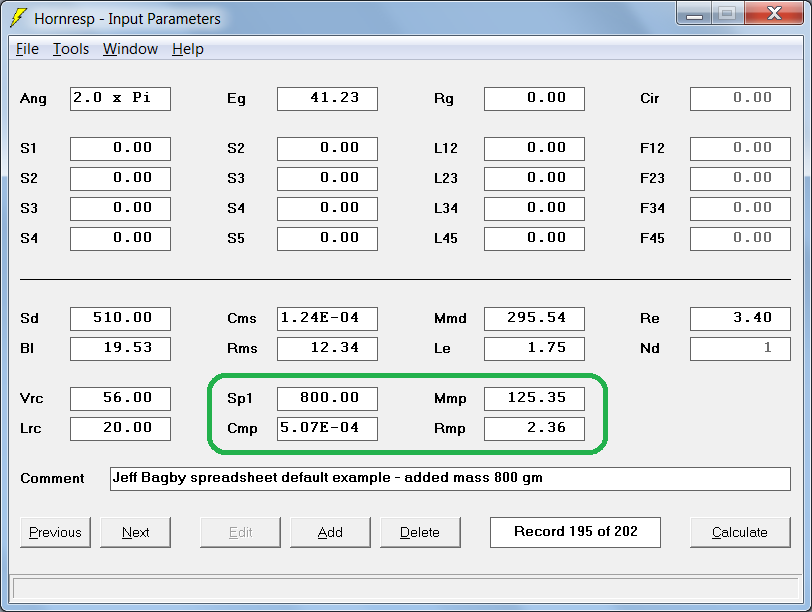This screenshot has width=812, height=612.
Task: Click the F23 value field
Action: [741, 179]
